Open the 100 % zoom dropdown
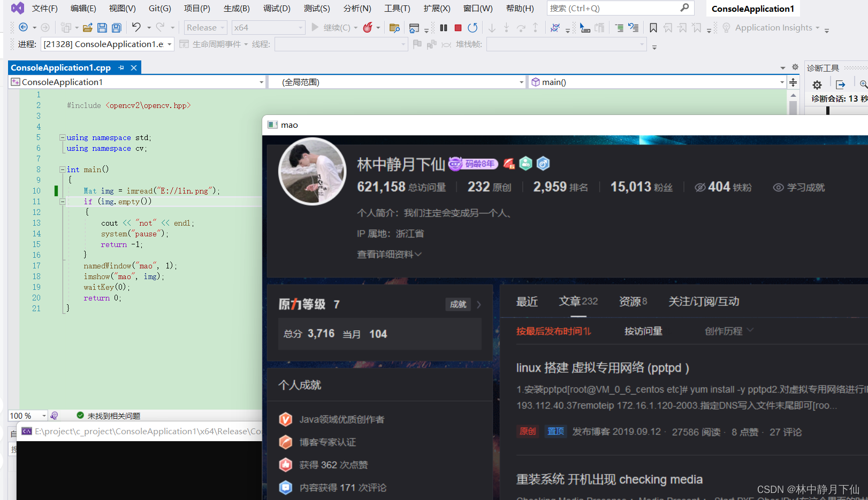This screenshot has width=868, height=500. click(28, 416)
